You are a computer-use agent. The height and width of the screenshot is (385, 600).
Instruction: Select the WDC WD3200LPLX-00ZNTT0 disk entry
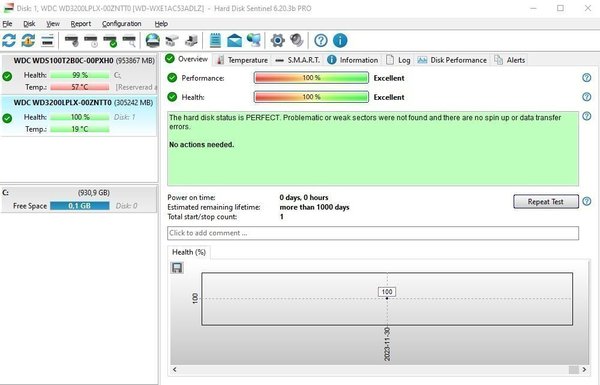(x=79, y=116)
